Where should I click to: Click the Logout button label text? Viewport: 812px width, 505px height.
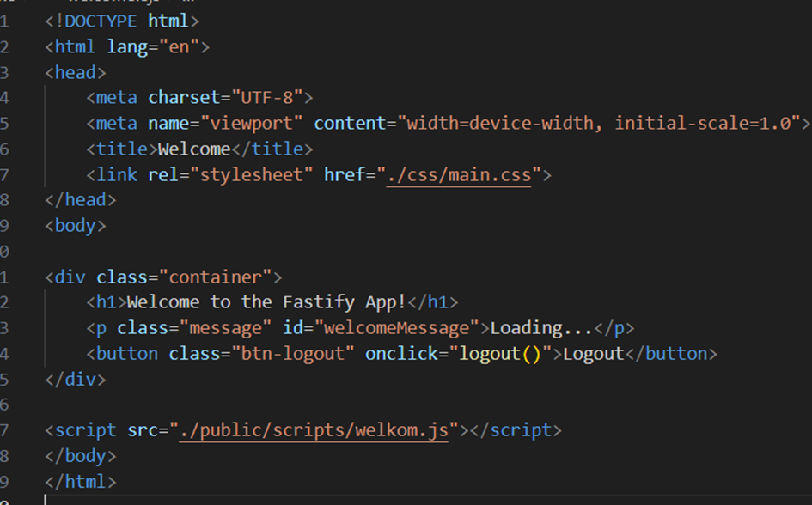tap(593, 354)
